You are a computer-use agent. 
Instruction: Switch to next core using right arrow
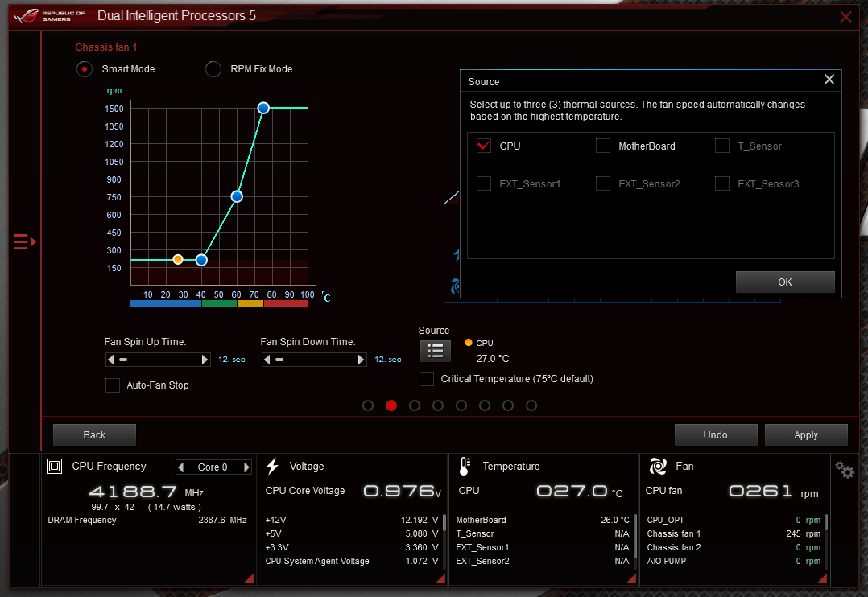(247, 467)
